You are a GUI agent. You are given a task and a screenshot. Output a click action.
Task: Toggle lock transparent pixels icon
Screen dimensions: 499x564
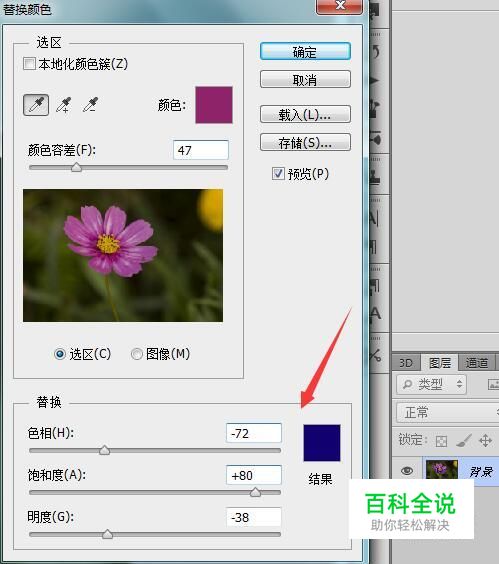coord(441,441)
